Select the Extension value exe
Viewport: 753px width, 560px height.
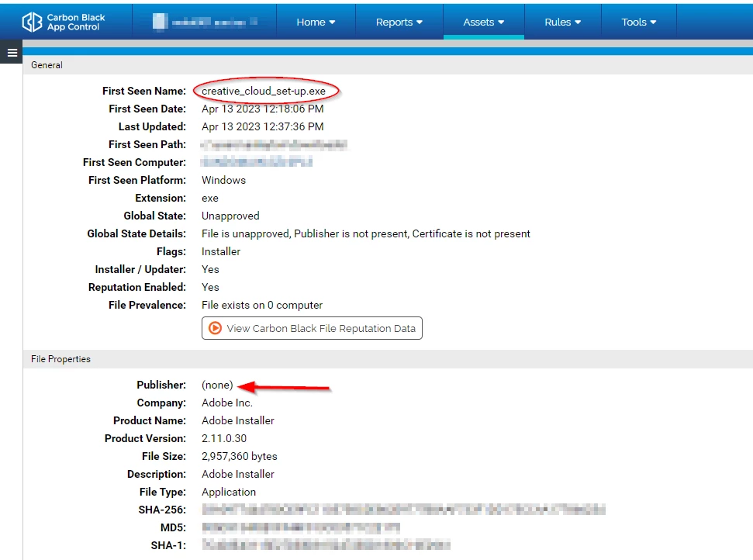pos(210,198)
